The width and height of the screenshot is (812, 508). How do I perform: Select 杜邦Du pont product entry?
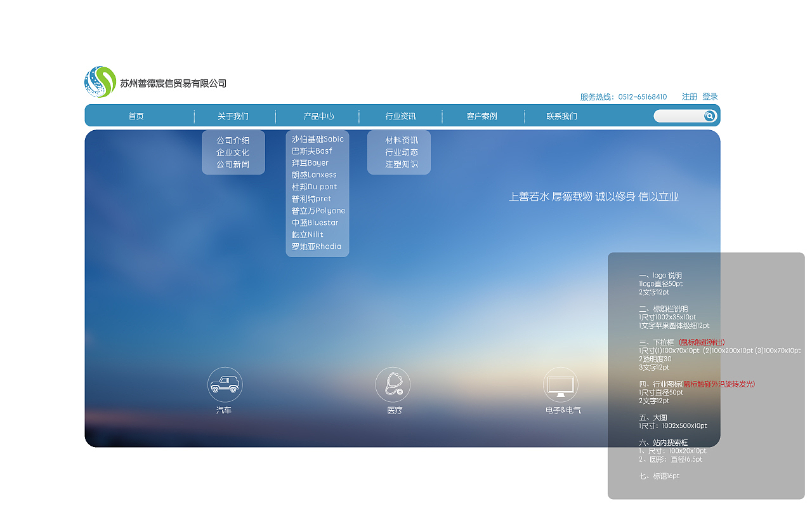tap(314, 187)
